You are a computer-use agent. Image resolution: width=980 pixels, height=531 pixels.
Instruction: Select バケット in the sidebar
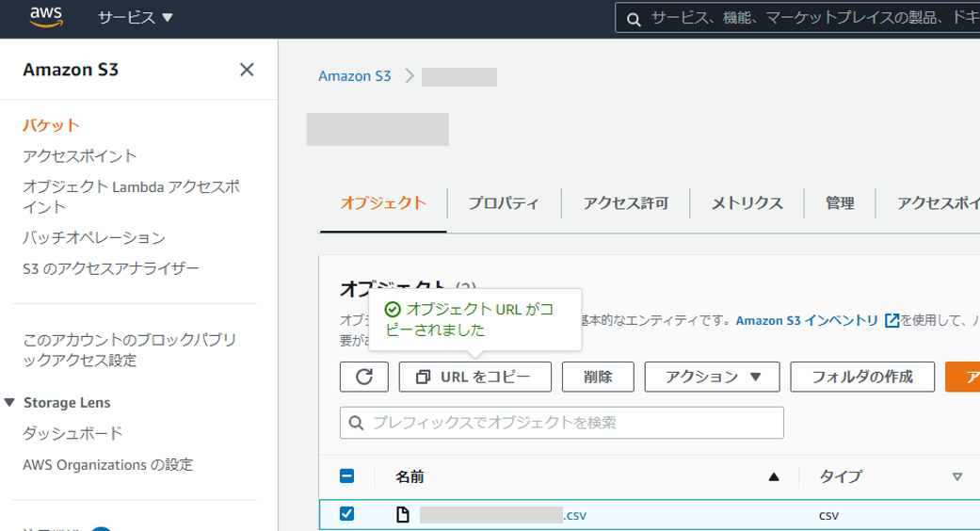point(51,125)
